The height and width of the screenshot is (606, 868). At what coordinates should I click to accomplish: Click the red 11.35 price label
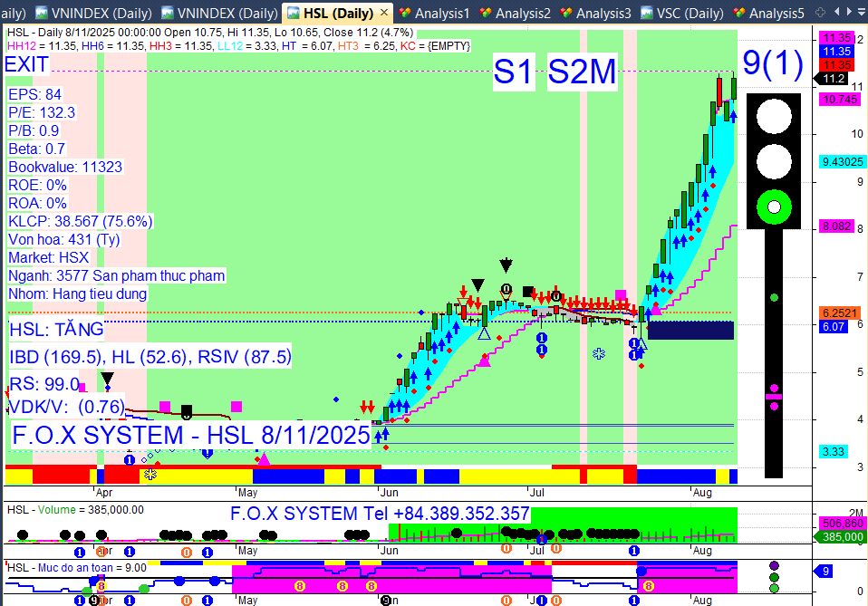pyautogui.click(x=836, y=64)
